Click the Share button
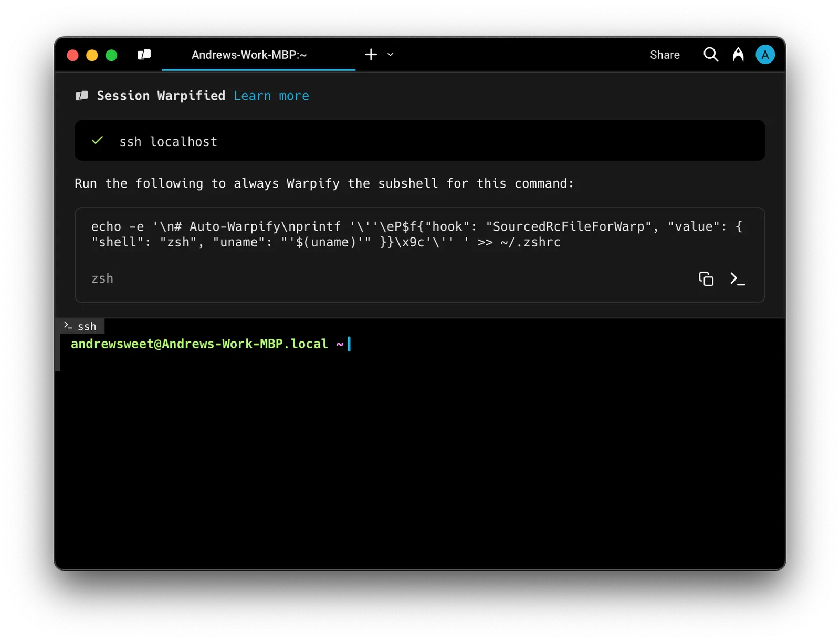Image resolution: width=840 pixels, height=642 pixels. (x=665, y=55)
